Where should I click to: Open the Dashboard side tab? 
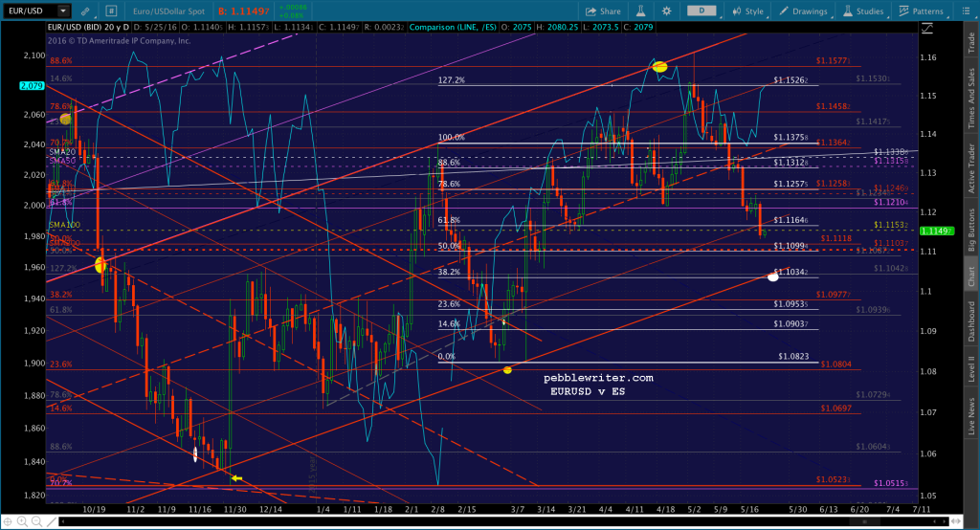pos(971,320)
